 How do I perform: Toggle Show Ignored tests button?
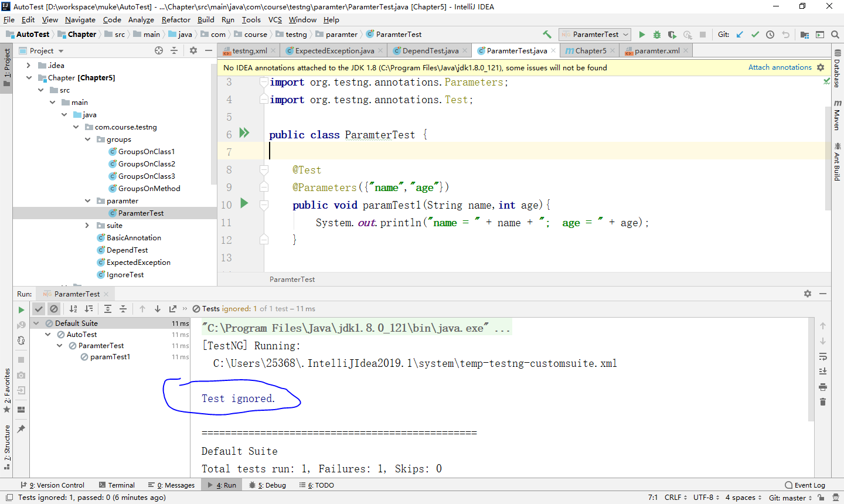pyautogui.click(x=54, y=309)
